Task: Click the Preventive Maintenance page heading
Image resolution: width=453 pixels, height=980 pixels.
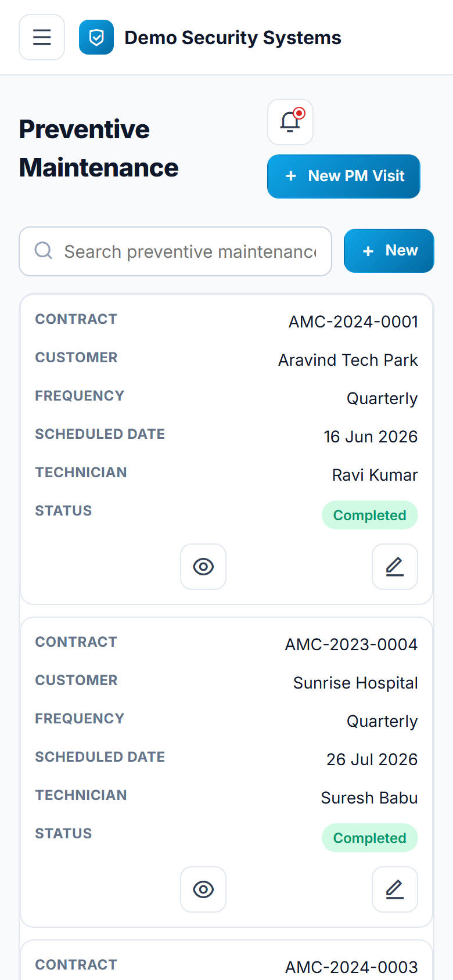Action: click(x=99, y=149)
